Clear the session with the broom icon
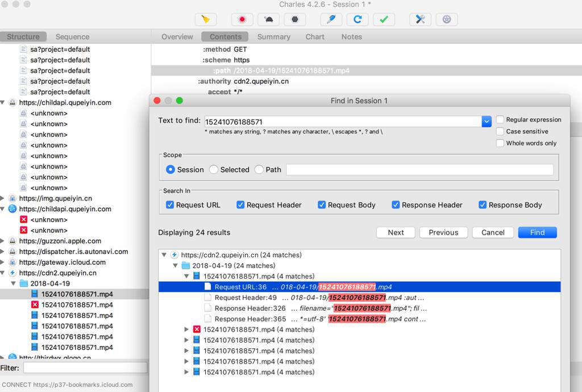582x392 pixels. 206,19
